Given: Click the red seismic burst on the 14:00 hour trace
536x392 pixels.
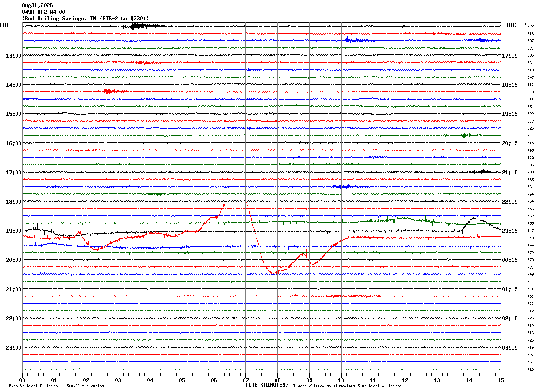Looking at the screenshot, I should [109, 92].
